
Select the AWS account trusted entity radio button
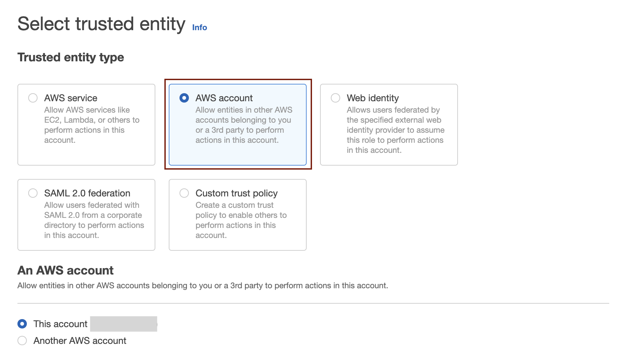(184, 98)
